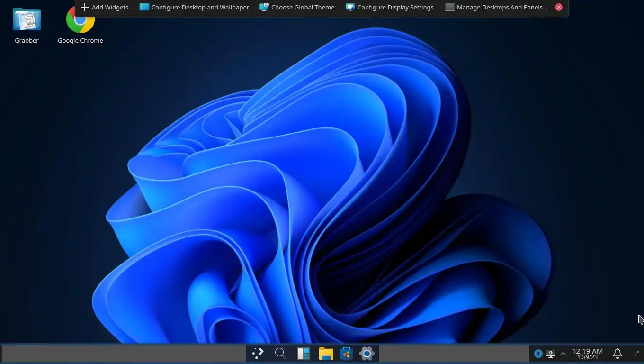Select Choose Global Theme
Screen dimensions: 644x364
tap(299, 7)
